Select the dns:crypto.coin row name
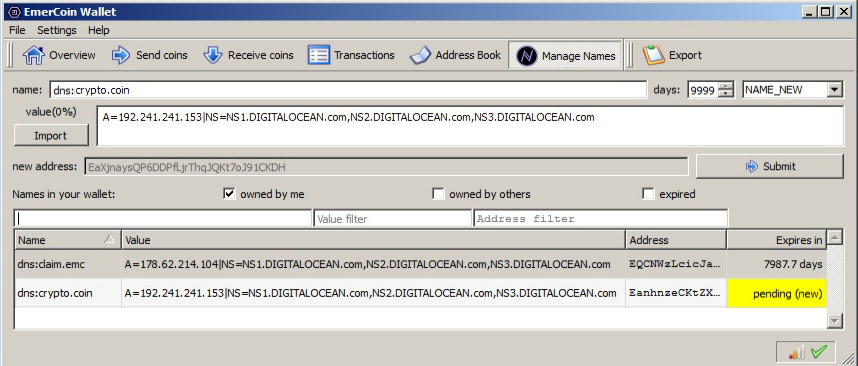Image resolution: width=858 pixels, height=366 pixels. click(55, 293)
